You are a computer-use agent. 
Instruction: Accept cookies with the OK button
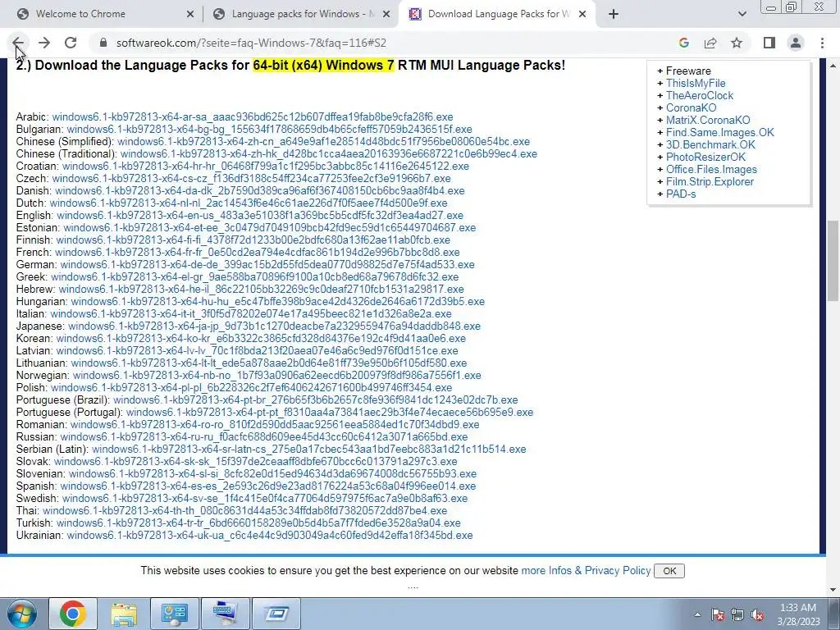pyautogui.click(x=669, y=571)
